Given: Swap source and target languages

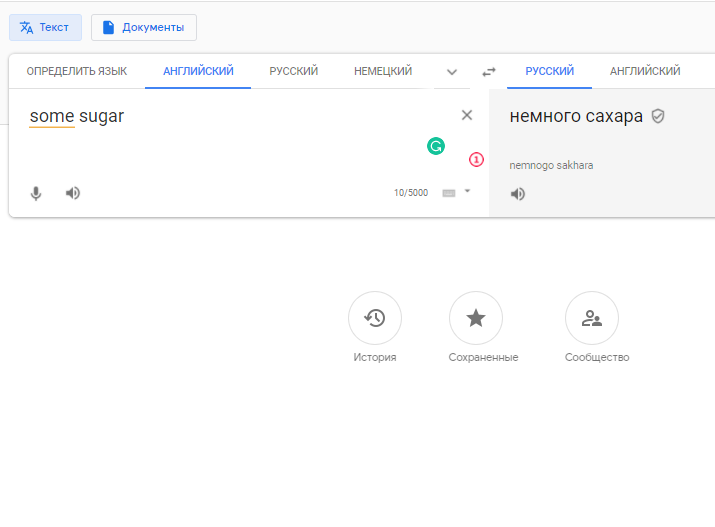Looking at the screenshot, I should coord(489,72).
